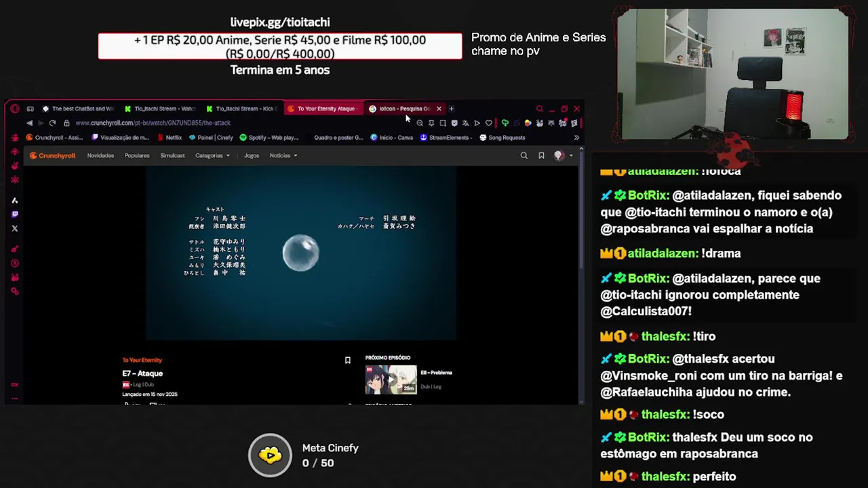Viewport: 868px width, 488px height.
Task: Open the Song Requests bookmark
Action: point(502,138)
